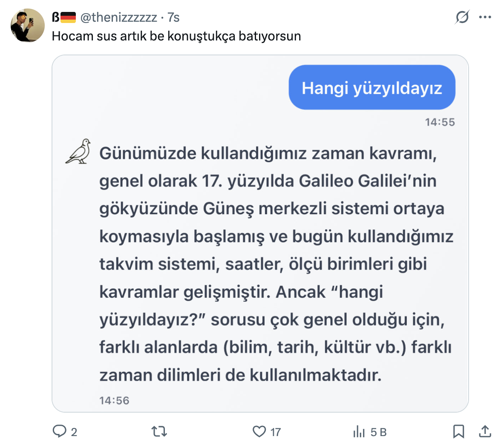Repost this tweet using the retweet icon
Viewport: 501px width, 448px height.
click(x=159, y=432)
